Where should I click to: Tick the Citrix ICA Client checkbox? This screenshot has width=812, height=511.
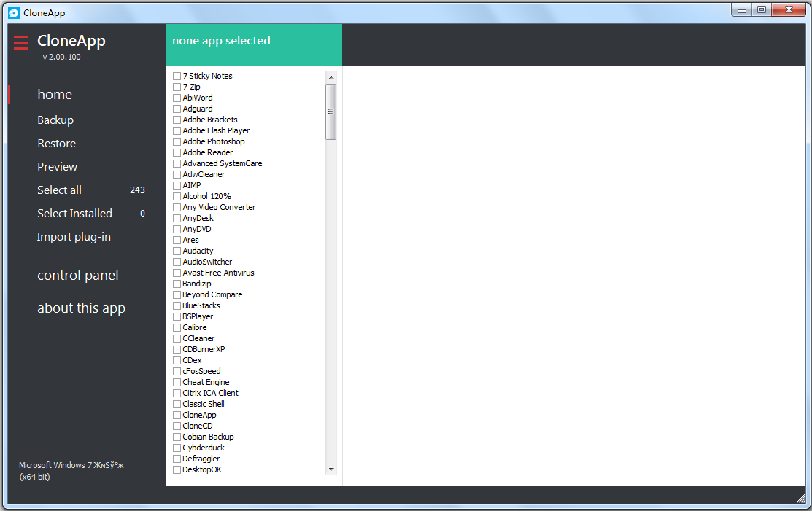point(177,394)
